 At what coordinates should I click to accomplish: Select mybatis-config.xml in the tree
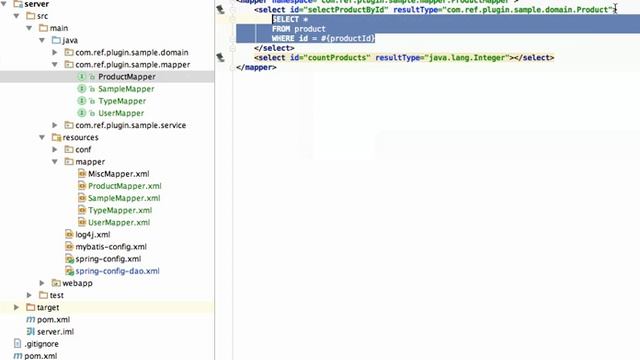tap(111, 247)
